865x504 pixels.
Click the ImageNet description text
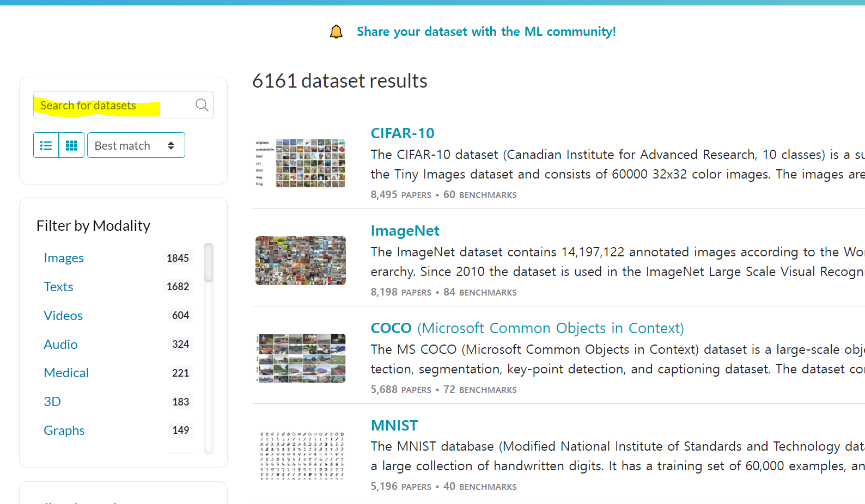(618, 262)
